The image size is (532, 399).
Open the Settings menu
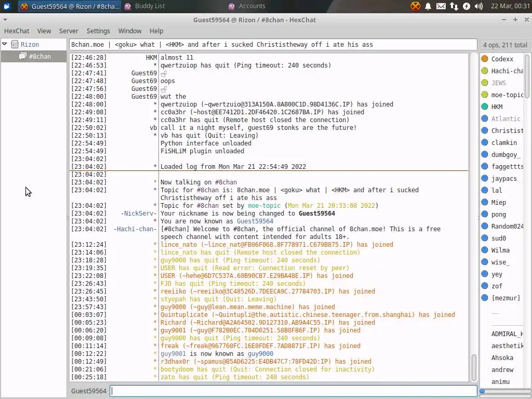click(x=98, y=31)
